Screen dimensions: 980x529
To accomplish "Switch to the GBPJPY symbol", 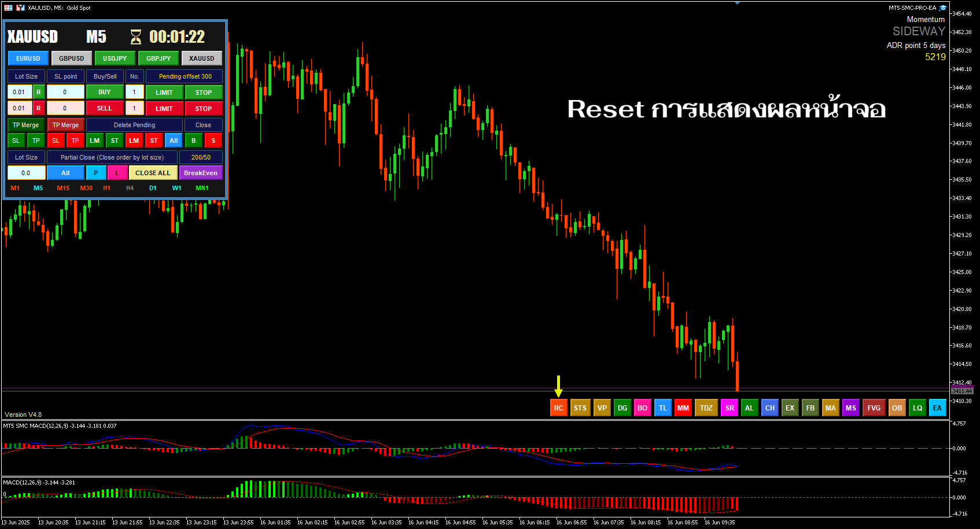I will [159, 58].
